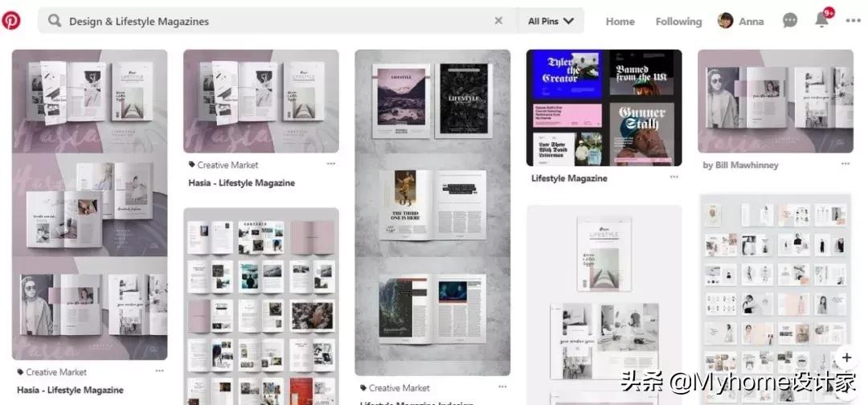Clear the search text with X icon
The image size is (868, 405).
point(498,20)
